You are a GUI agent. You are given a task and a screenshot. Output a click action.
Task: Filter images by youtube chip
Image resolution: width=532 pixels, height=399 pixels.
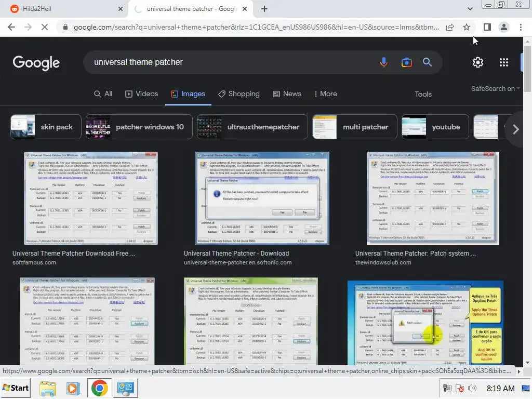tap(435, 127)
